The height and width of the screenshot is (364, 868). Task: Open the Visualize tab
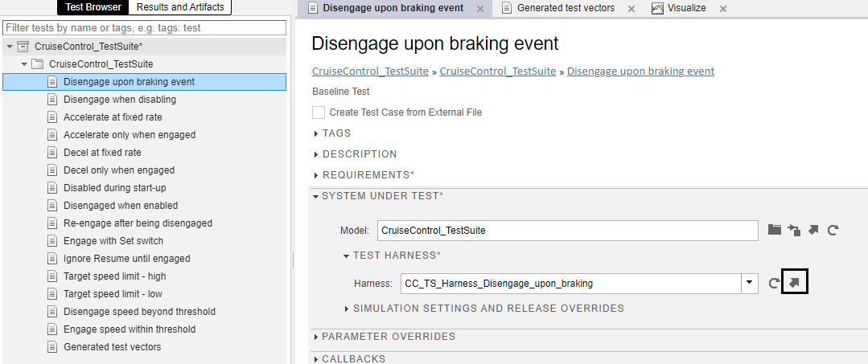pyautogui.click(x=680, y=8)
